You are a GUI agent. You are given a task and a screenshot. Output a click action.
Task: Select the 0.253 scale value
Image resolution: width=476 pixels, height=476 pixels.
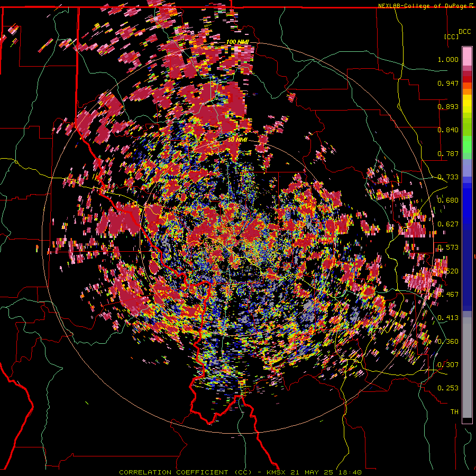(448, 388)
